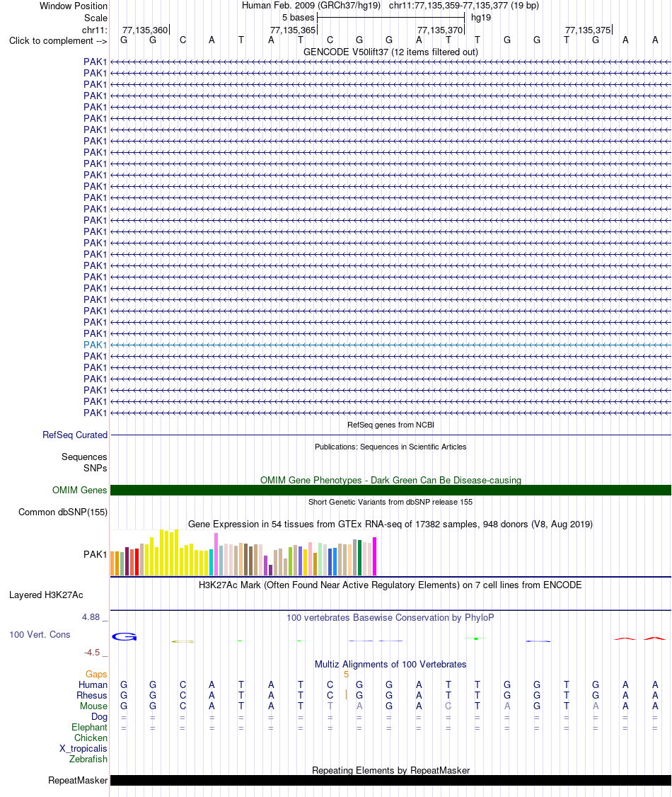This screenshot has width=672, height=797.
Task: Select the Dog species label
Action: (99, 717)
